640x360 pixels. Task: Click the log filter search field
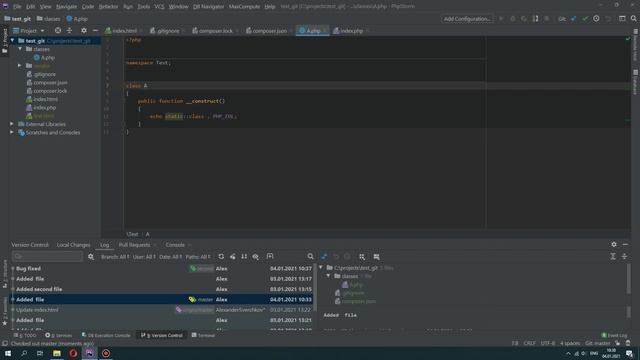pos(47,256)
